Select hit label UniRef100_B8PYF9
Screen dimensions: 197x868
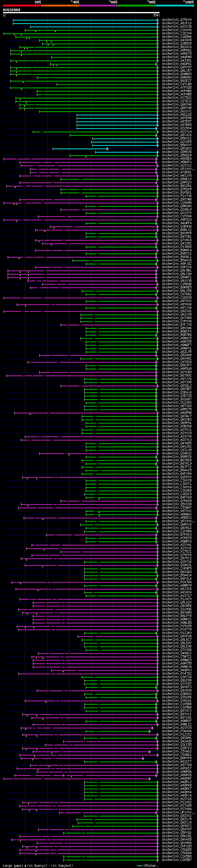[177, 758]
